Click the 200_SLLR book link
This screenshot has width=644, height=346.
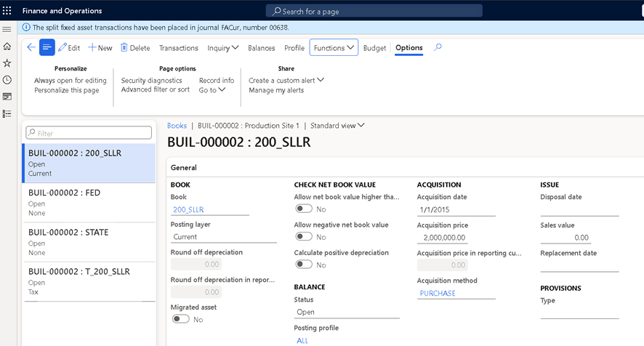pos(188,210)
